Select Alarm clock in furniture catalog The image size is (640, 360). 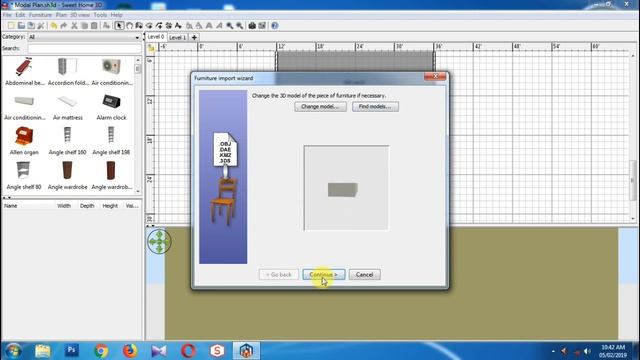coord(111,107)
